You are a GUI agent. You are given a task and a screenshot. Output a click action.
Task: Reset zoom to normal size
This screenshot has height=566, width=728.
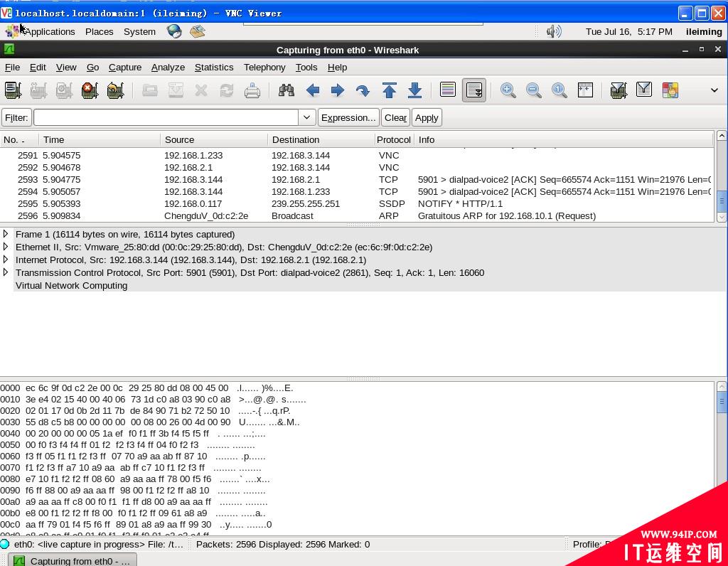pyautogui.click(x=559, y=90)
